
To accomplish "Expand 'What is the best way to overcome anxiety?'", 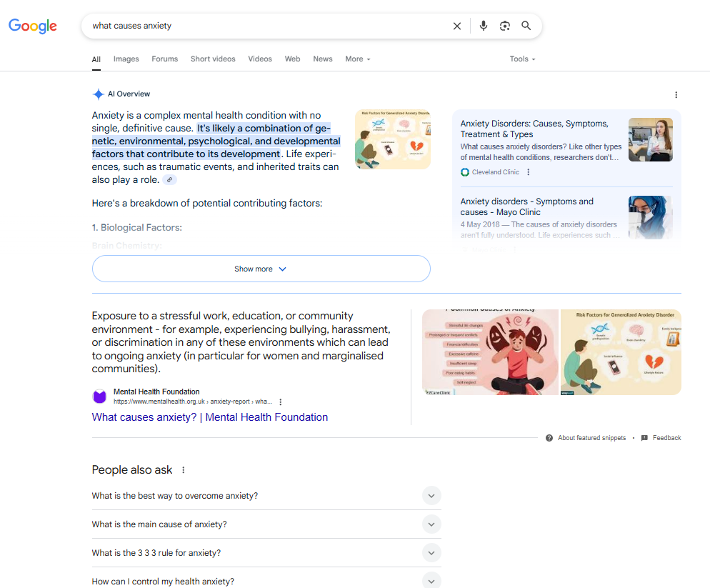I will click(266, 496).
